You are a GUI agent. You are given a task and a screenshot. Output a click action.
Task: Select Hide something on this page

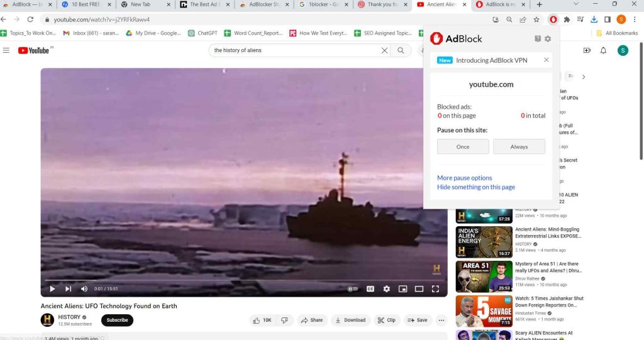(x=476, y=187)
